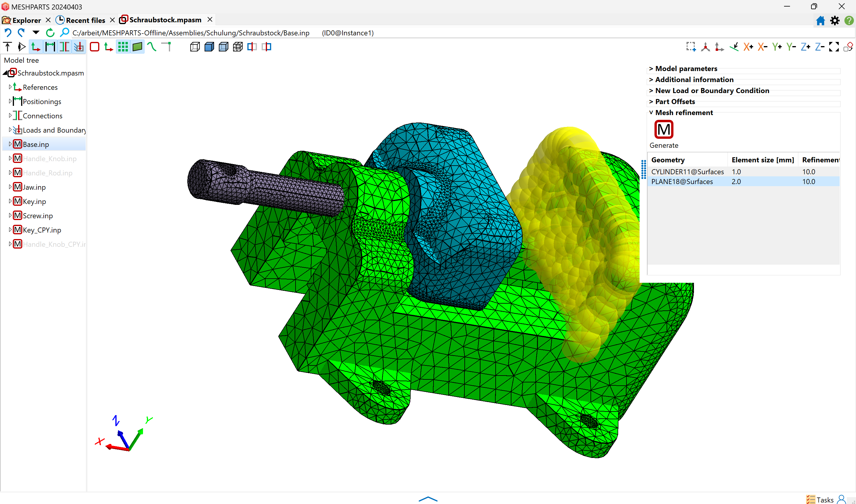The image size is (856, 504).
Task: Click the blue-right section cut icon
Action: tap(267, 46)
